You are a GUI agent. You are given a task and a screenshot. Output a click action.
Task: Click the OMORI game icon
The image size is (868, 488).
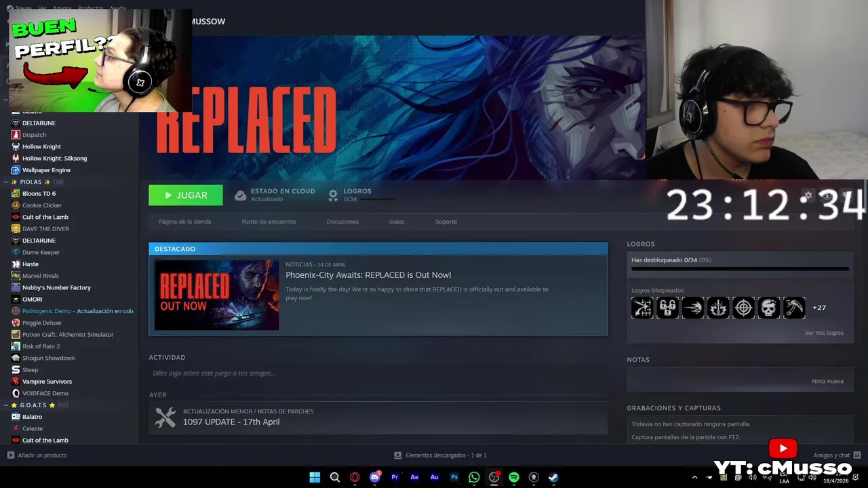coord(16,299)
